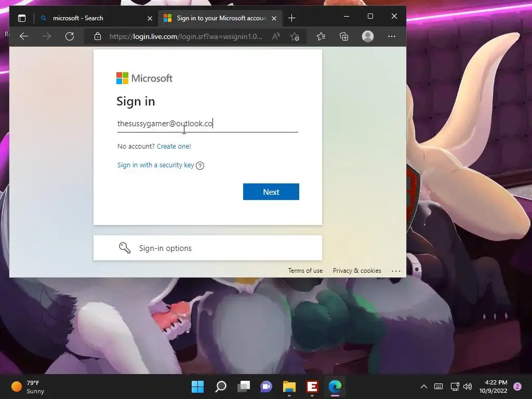
Task: Open the notifications badge showing 2
Action: (517, 387)
